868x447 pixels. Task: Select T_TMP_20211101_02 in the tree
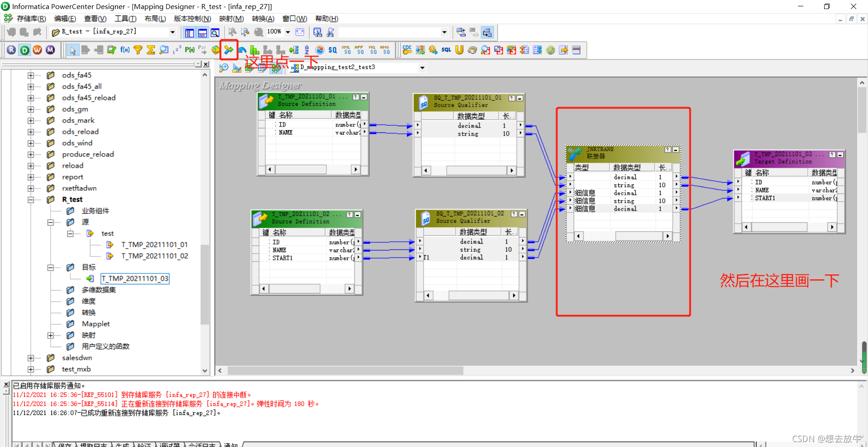point(155,256)
